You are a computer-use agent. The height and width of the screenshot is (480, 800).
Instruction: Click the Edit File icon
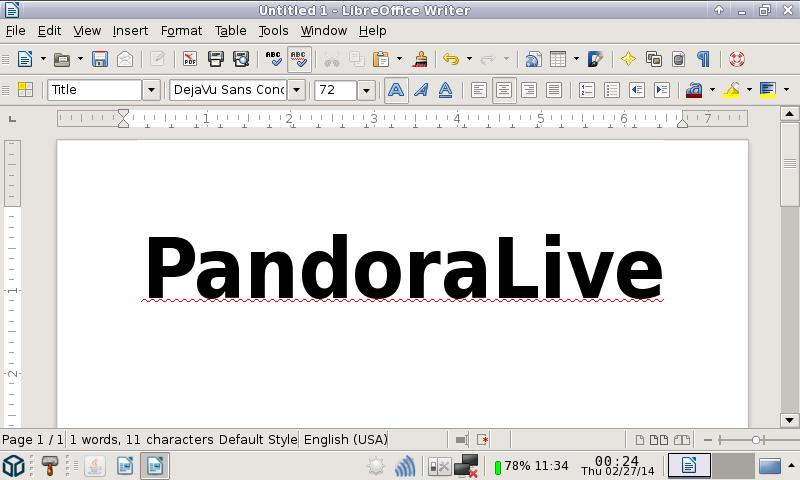tap(158, 59)
